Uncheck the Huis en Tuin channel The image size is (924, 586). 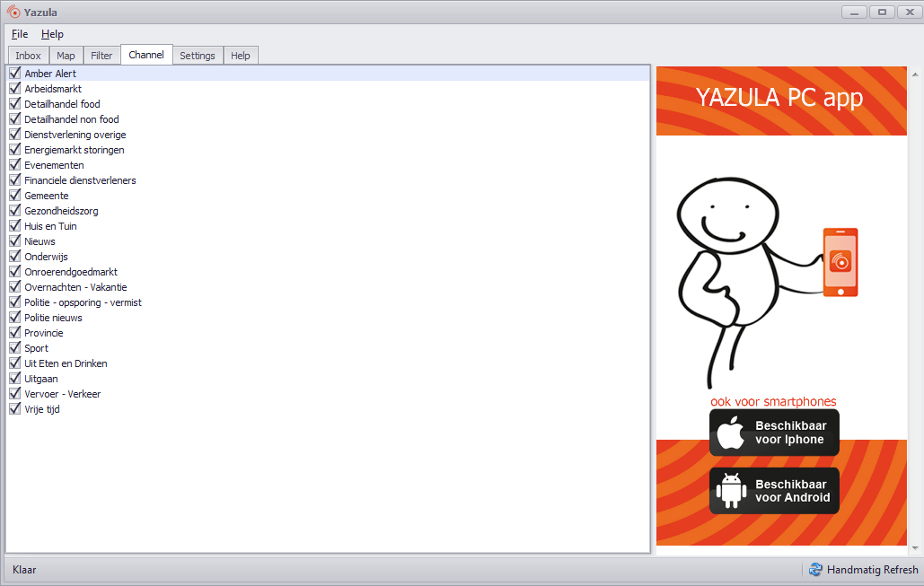coord(15,226)
